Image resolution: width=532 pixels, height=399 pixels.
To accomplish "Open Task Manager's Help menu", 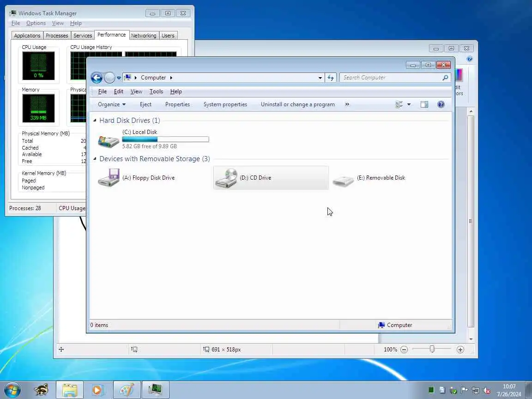I will 76,23.
